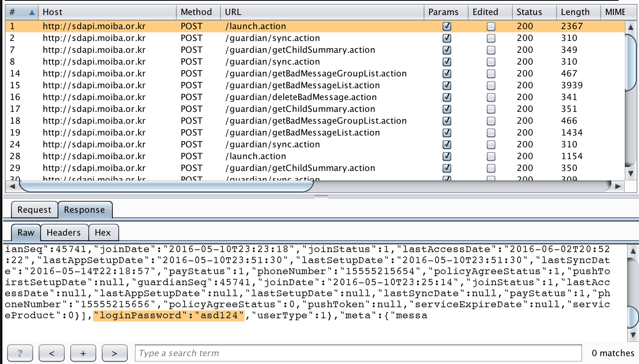Sort table by Length column header
This screenshot has width=639, height=364.
click(575, 12)
